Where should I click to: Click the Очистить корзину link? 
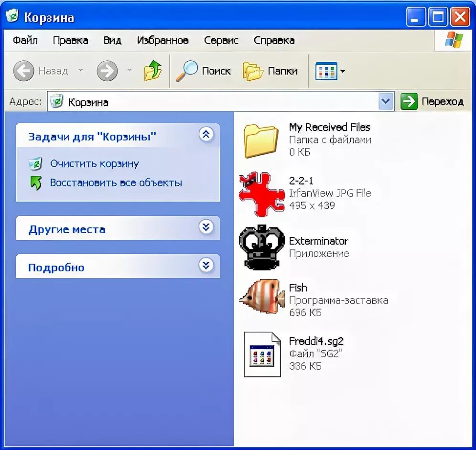(x=95, y=163)
